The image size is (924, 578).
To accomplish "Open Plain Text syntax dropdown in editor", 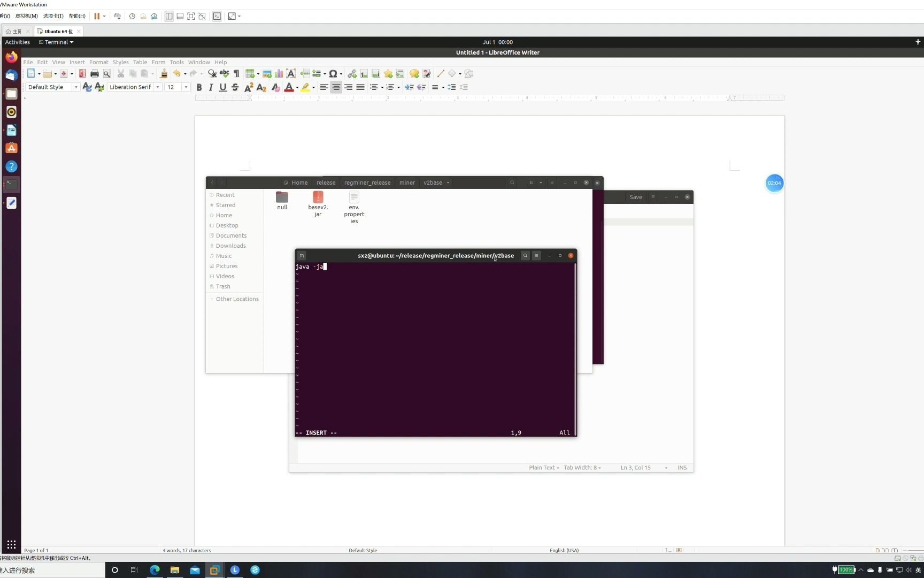I will (544, 468).
